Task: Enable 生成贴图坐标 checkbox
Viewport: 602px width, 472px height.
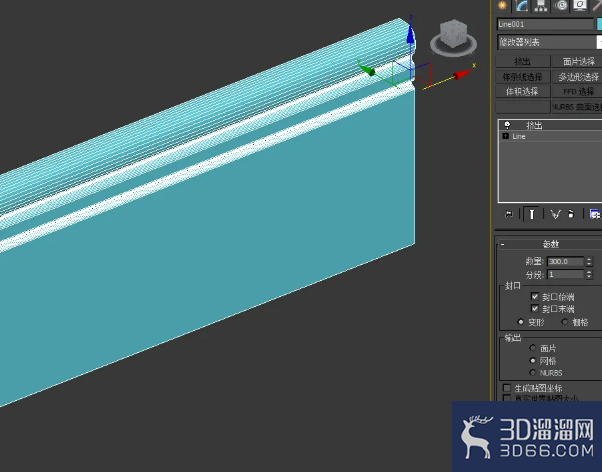Action: pos(507,388)
